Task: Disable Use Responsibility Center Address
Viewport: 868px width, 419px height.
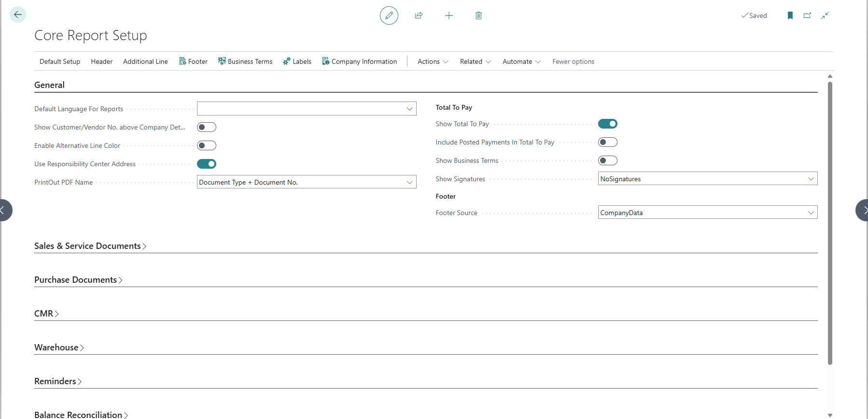Action: (207, 164)
